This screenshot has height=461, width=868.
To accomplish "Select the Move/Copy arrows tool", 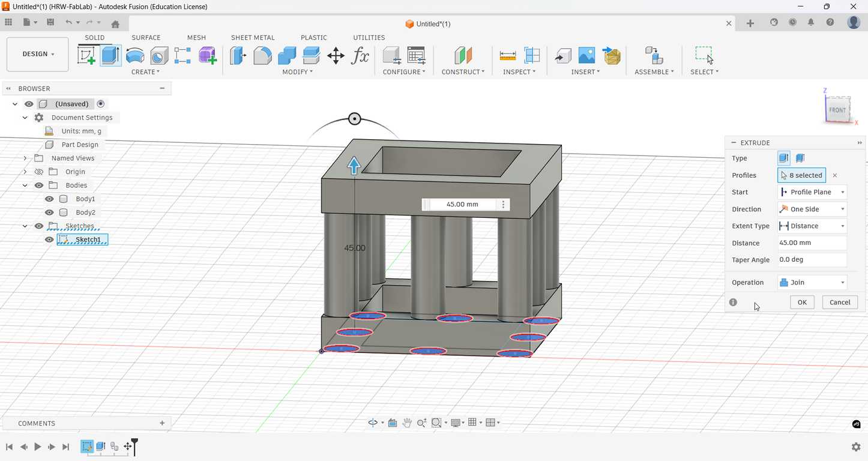I will [x=336, y=56].
